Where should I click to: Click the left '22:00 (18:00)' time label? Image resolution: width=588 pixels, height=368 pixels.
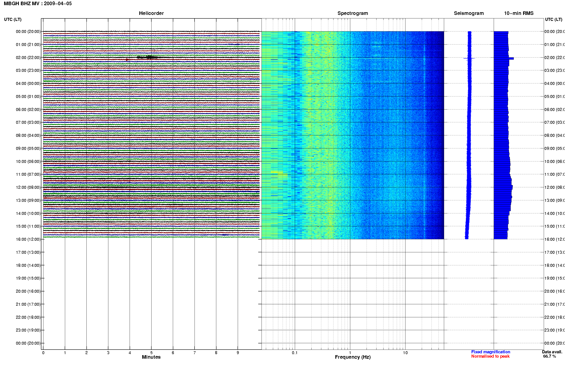click(28, 317)
